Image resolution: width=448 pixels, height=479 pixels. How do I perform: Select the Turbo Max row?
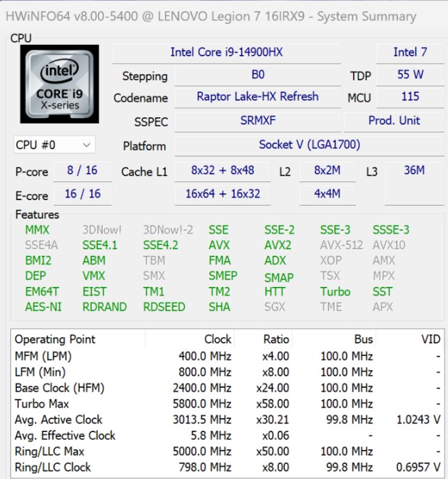click(228, 404)
